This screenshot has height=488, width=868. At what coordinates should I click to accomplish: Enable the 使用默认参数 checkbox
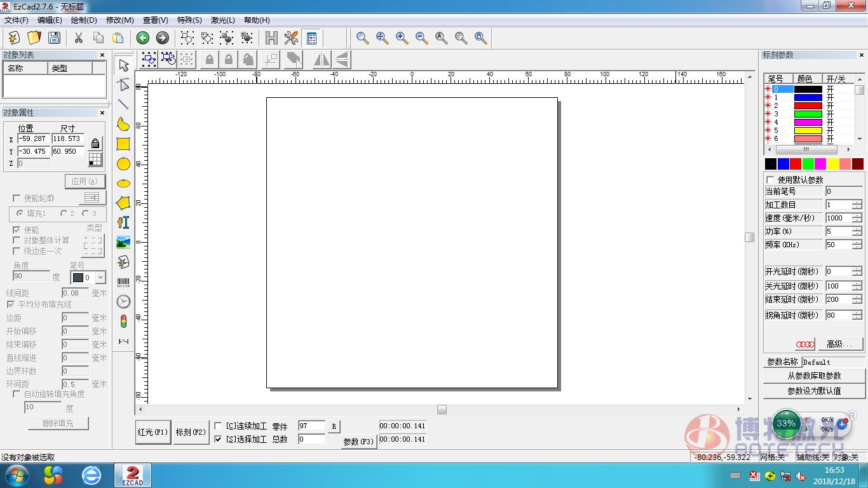[x=771, y=180]
